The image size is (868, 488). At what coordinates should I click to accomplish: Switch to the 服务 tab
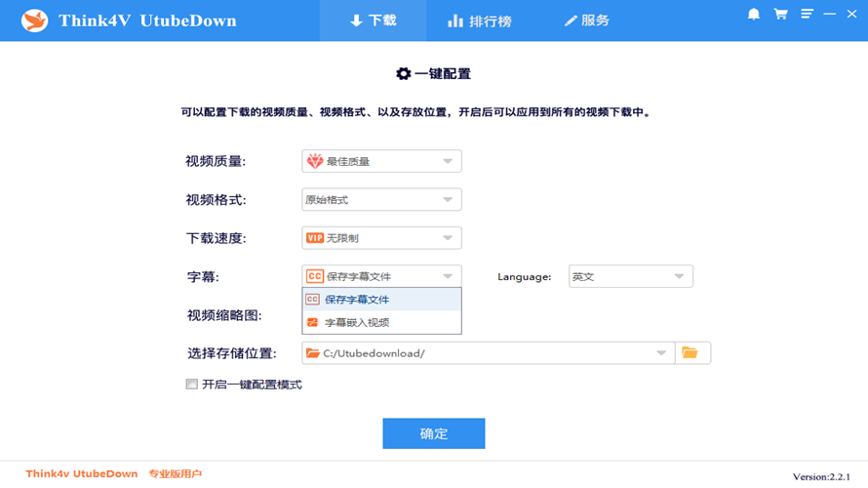click(587, 20)
